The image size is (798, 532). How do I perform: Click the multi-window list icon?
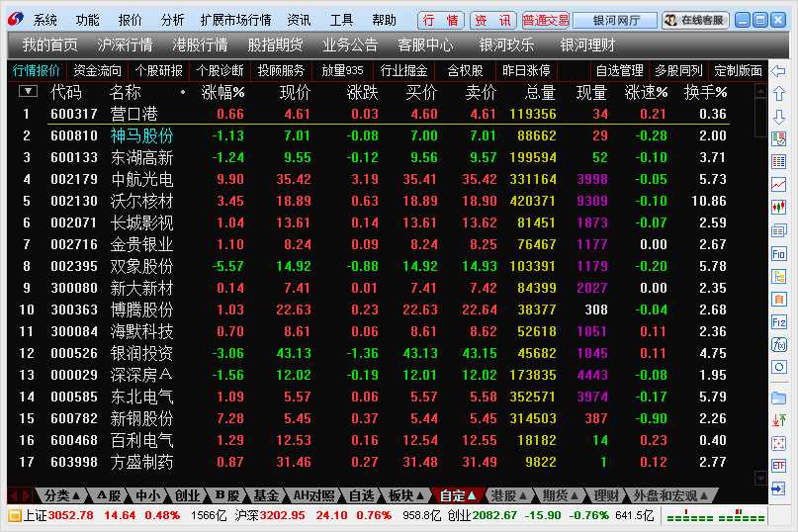(x=778, y=230)
